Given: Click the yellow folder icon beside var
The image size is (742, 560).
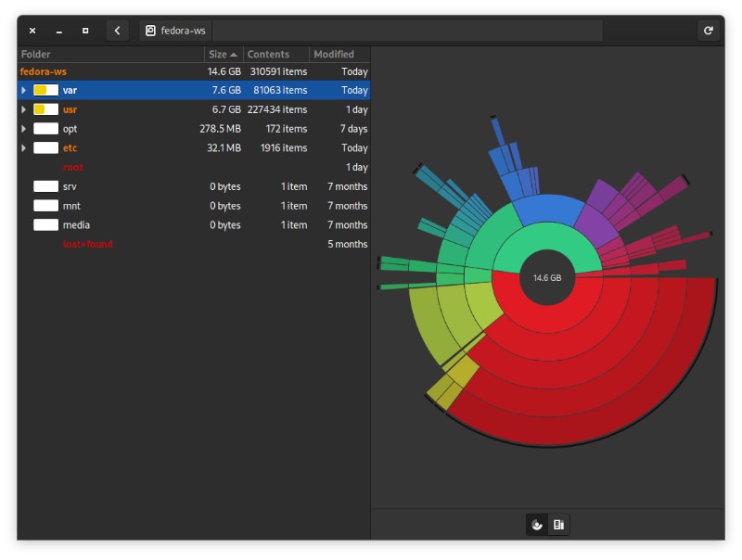Looking at the screenshot, I should click(44, 90).
